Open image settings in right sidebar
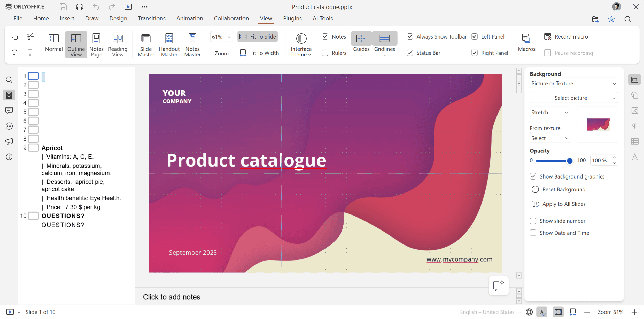Viewport: 644px width, 319px height. pos(634,110)
